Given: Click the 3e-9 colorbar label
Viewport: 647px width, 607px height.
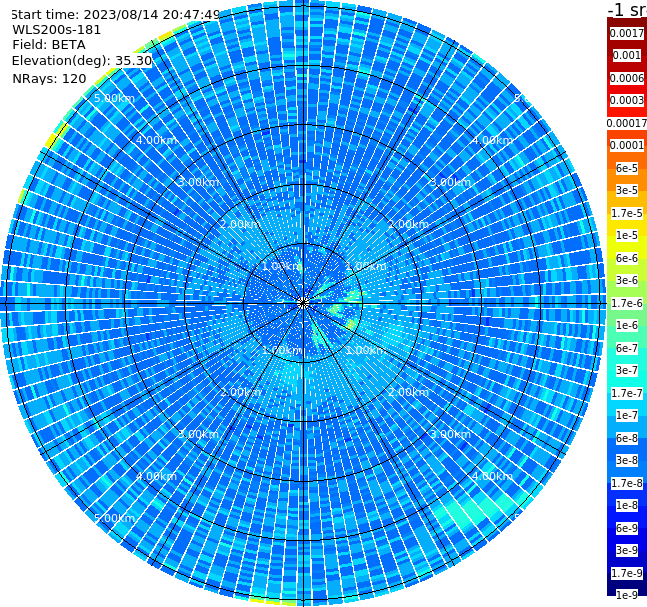Looking at the screenshot, I should tap(627, 550).
